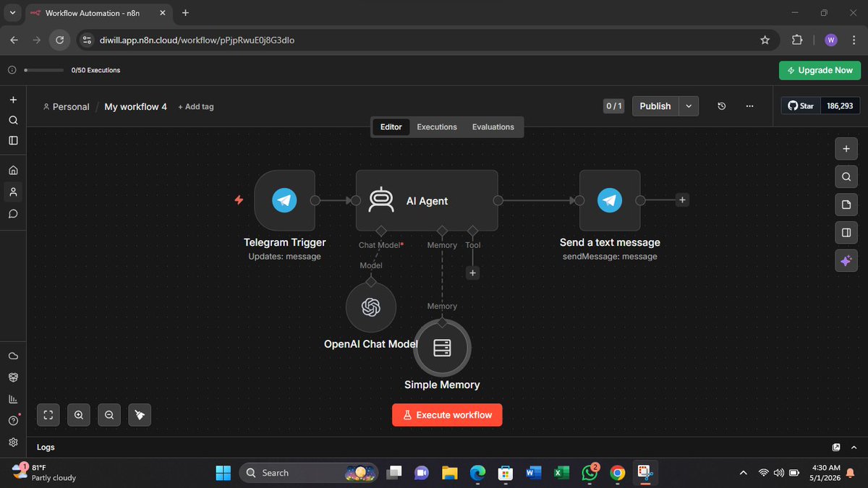Screen dimensions: 868x488
Task: Click the tidy up broom icon
Action: click(x=140, y=415)
